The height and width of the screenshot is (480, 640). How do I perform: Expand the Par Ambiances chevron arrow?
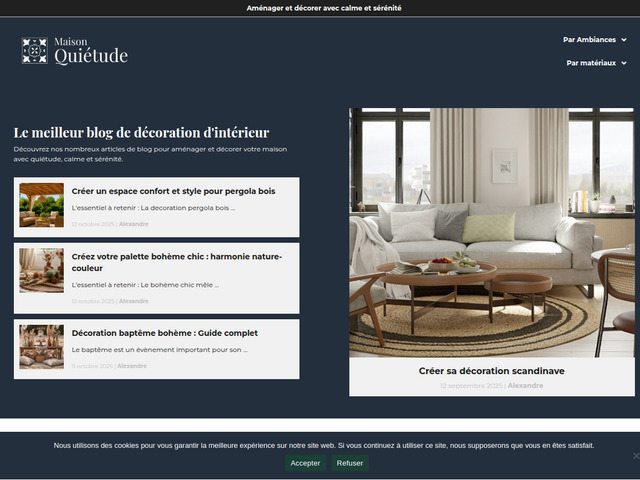[x=624, y=40]
